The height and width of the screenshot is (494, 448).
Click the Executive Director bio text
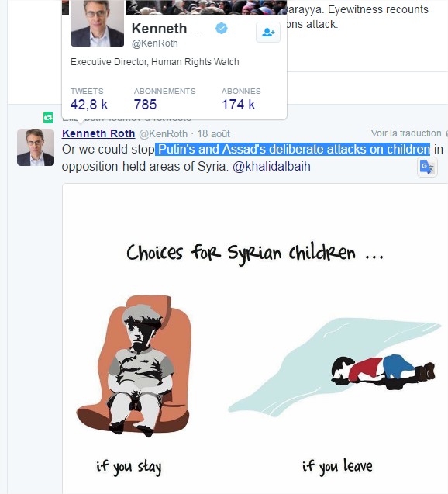point(155,62)
